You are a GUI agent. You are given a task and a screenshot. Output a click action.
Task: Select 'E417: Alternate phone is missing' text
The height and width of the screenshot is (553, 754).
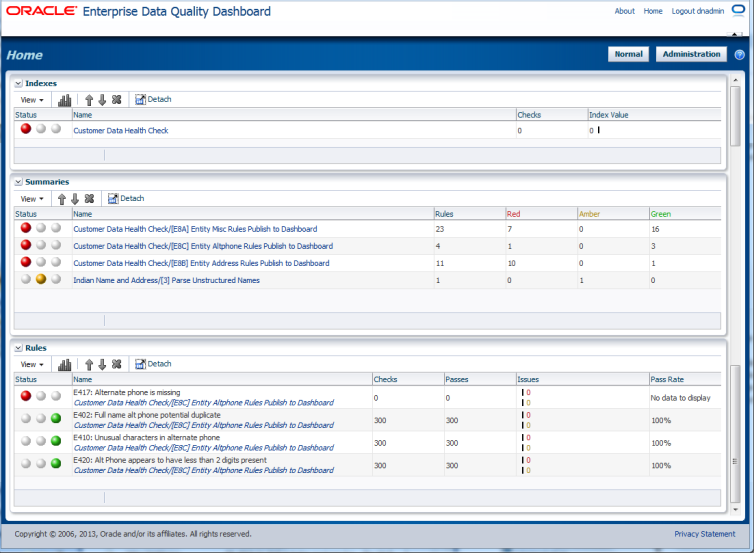tap(127, 392)
